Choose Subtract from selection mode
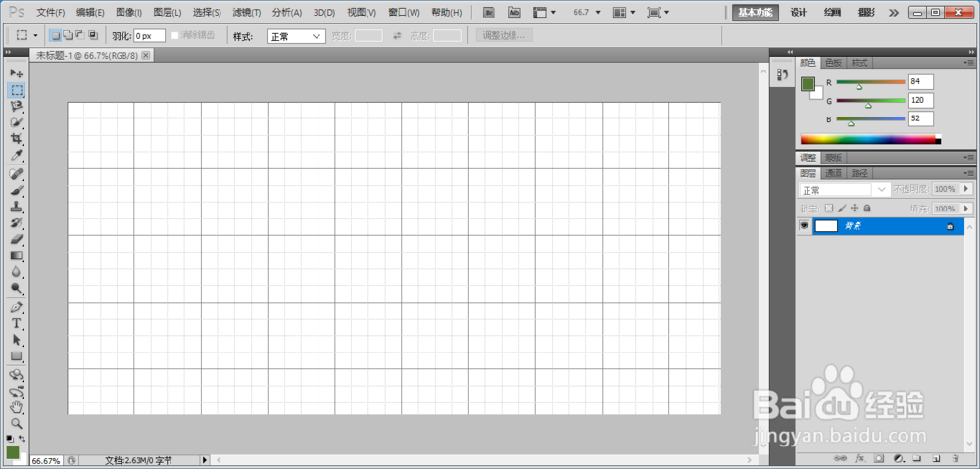Image resolution: width=980 pixels, height=469 pixels. coord(80,35)
